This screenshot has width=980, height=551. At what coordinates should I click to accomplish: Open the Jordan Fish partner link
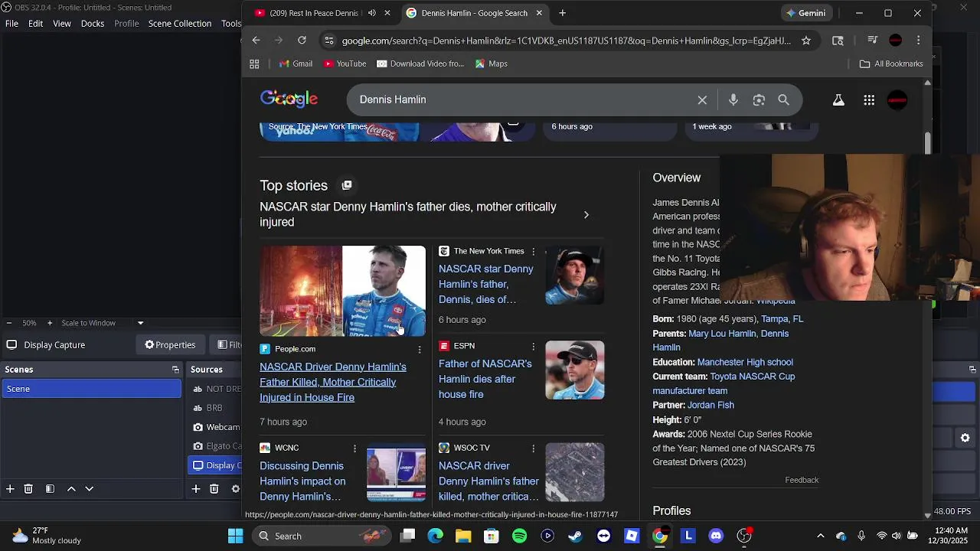(x=710, y=405)
